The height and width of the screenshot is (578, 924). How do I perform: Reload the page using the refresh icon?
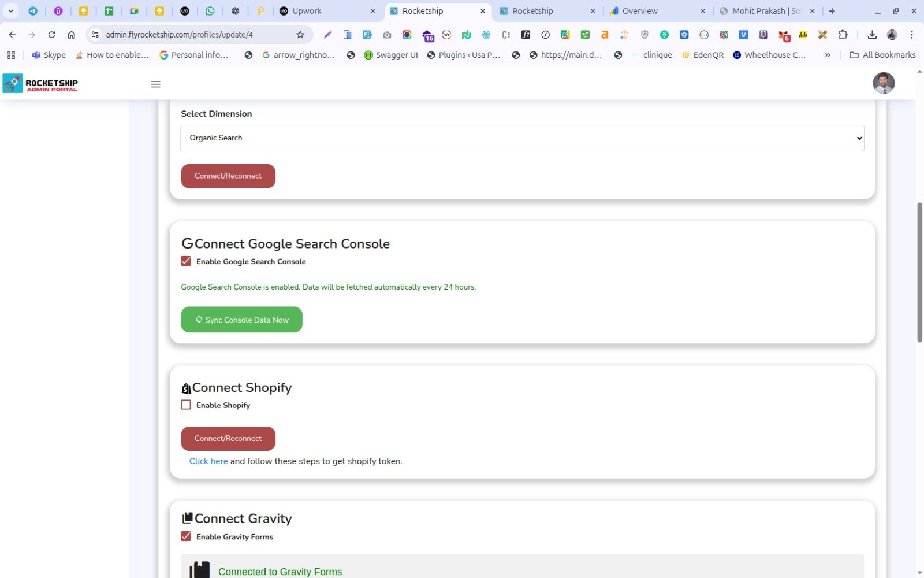(51, 35)
